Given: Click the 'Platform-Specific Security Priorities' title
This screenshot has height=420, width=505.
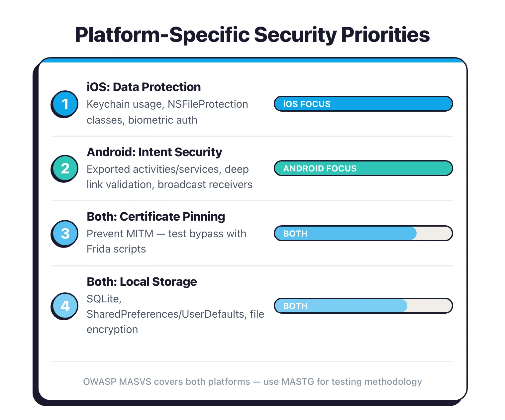Looking at the screenshot, I should pos(252,35).
